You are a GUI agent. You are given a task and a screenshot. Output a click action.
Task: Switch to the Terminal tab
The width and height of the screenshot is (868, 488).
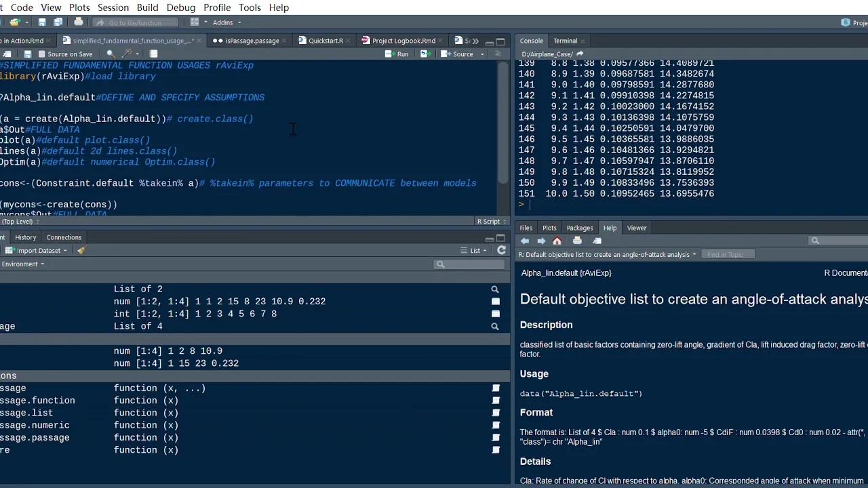click(x=565, y=41)
